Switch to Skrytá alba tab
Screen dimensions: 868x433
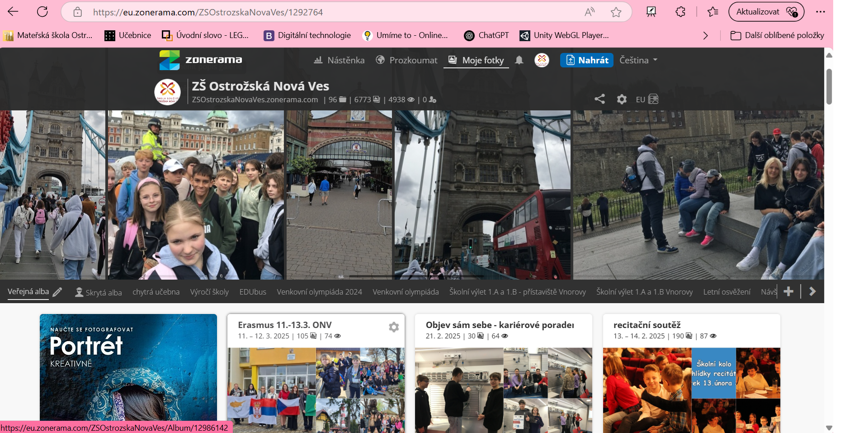tap(99, 292)
